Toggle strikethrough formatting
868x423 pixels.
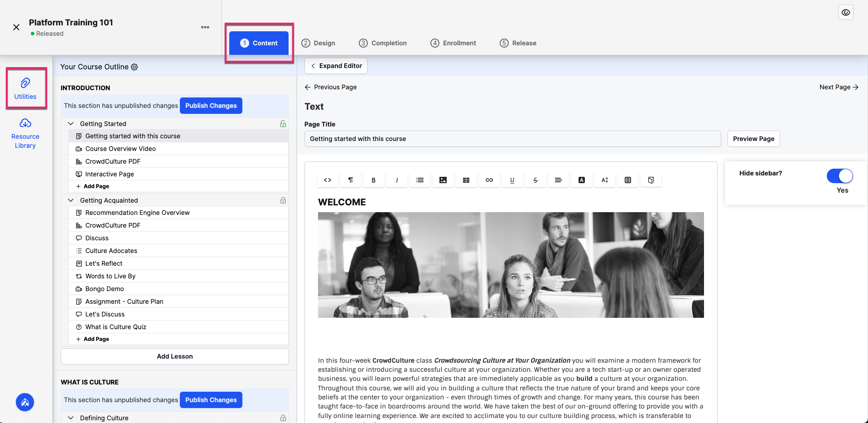click(x=535, y=180)
